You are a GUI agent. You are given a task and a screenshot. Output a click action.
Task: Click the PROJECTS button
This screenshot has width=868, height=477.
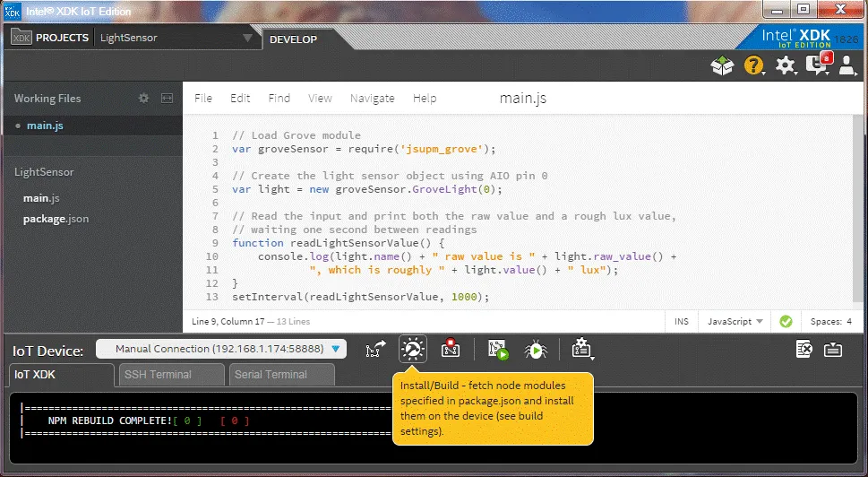(51, 38)
